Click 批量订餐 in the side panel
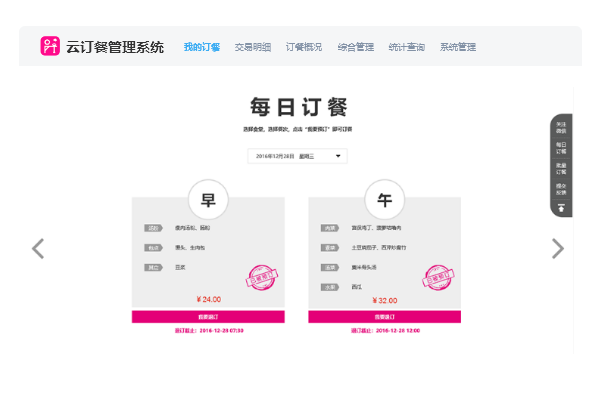Viewport: 600px width, 420px height. click(561, 168)
